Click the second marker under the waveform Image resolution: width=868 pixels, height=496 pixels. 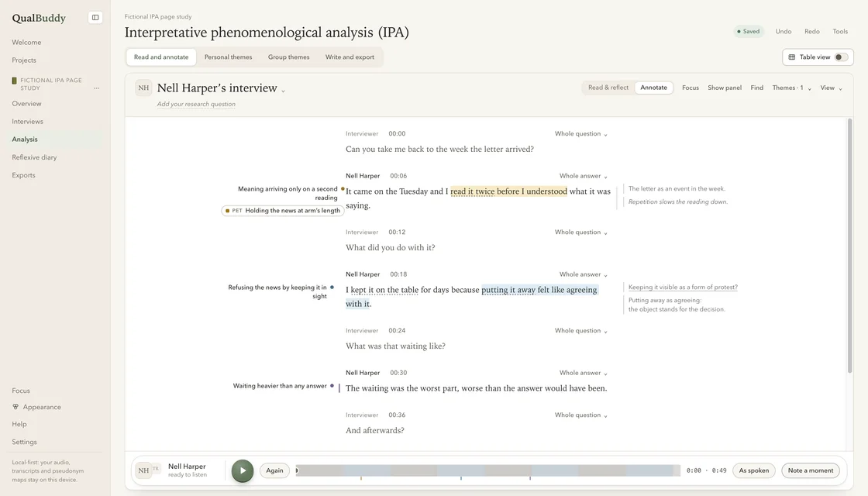click(x=460, y=477)
